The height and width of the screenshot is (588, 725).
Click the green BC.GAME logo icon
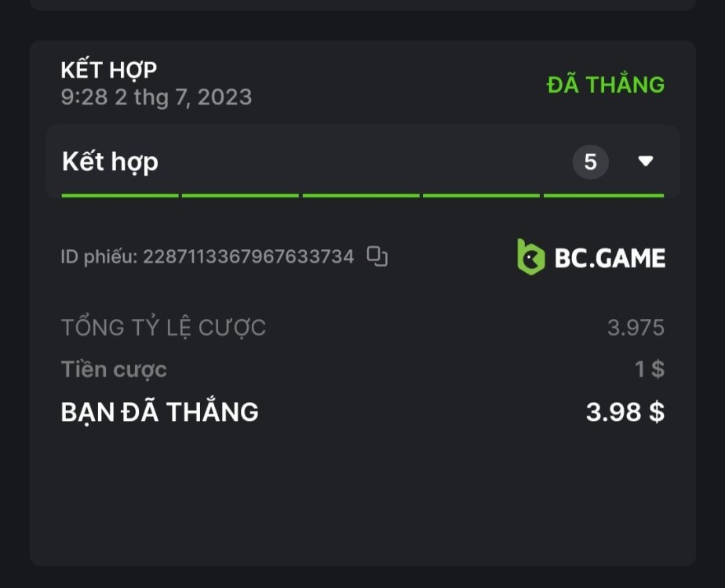coord(530,257)
